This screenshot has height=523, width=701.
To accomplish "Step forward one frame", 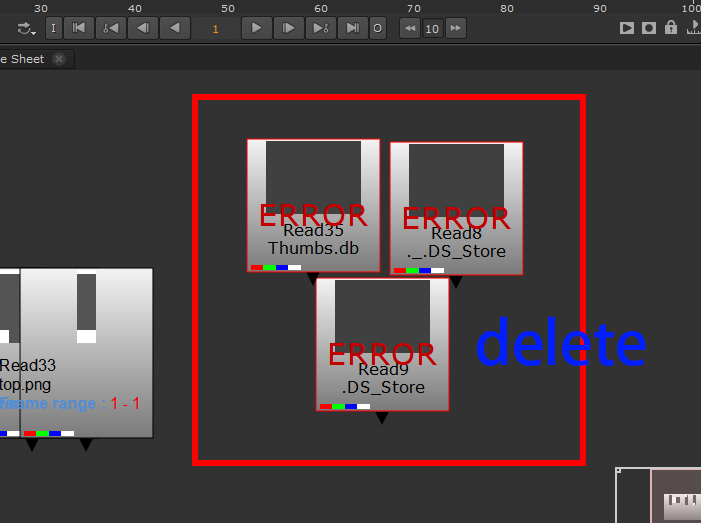I will 289,28.
